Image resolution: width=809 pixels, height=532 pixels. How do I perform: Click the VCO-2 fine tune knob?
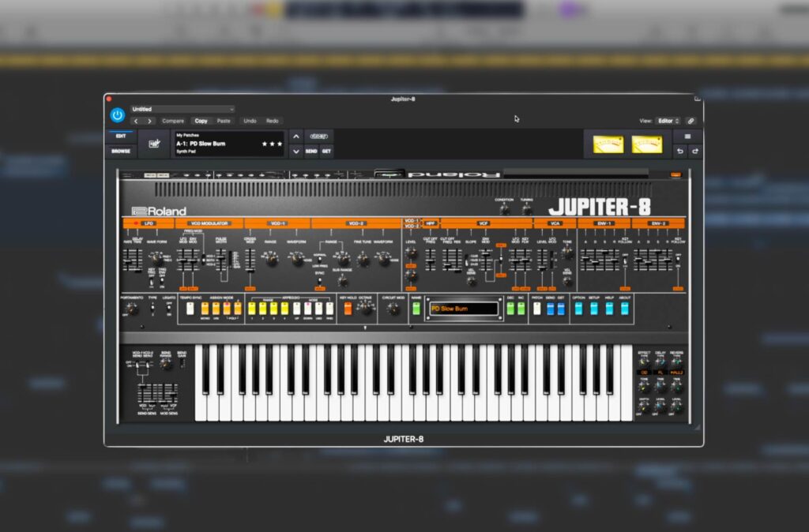363,260
